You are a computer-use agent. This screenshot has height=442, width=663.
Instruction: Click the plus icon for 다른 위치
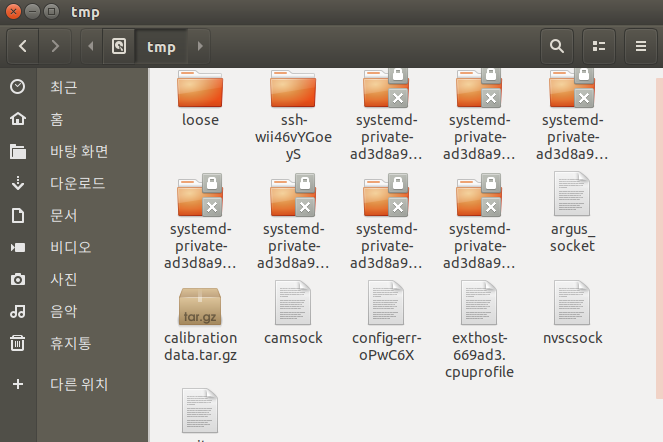(x=18, y=384)
